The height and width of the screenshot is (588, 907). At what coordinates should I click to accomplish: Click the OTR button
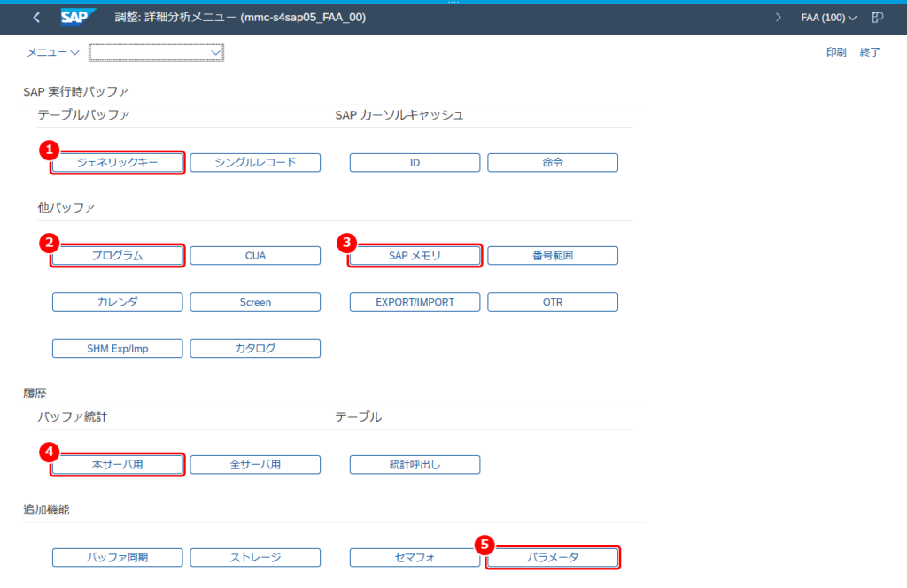553,302
